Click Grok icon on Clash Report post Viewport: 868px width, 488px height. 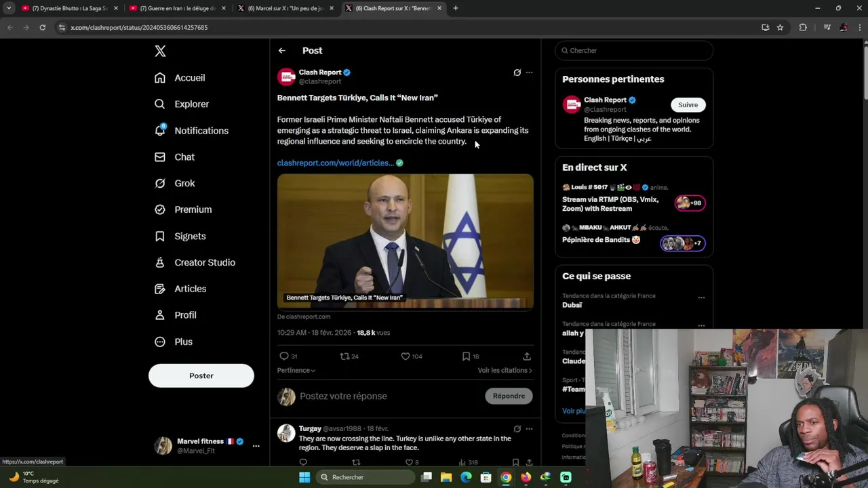(517, 73)
